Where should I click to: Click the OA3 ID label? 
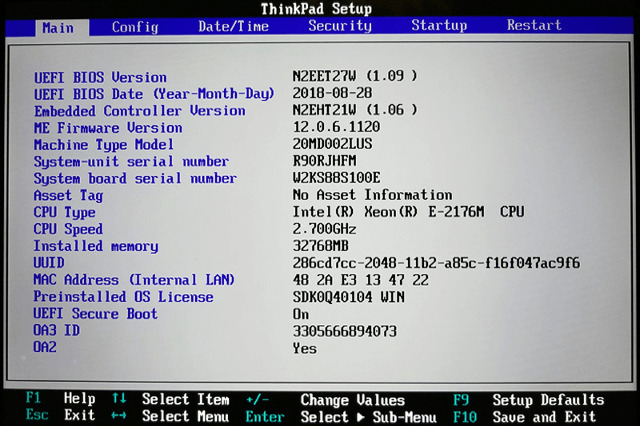click(56, 330)
